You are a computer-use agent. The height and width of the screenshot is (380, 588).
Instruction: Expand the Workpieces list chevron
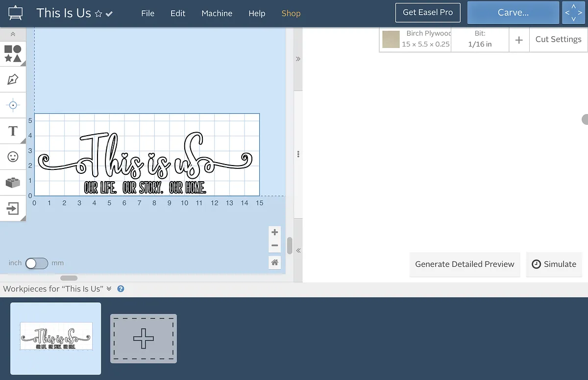tap(109, 289)
